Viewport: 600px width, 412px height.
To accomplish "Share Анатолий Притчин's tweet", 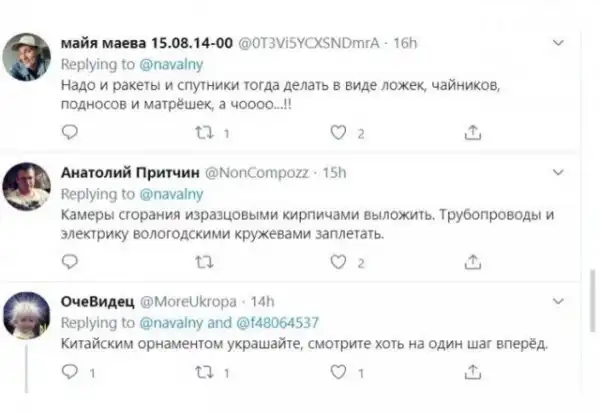I will coord(474,262).
